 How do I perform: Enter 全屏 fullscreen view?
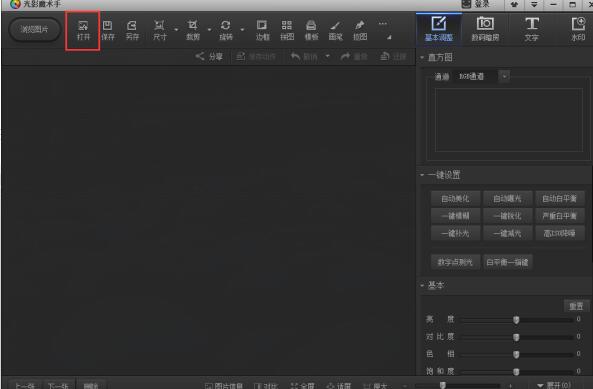click(303, 386)
